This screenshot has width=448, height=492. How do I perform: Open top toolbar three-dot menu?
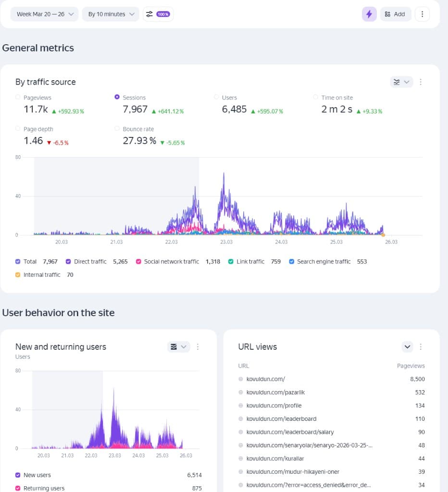tap(422, 14)
